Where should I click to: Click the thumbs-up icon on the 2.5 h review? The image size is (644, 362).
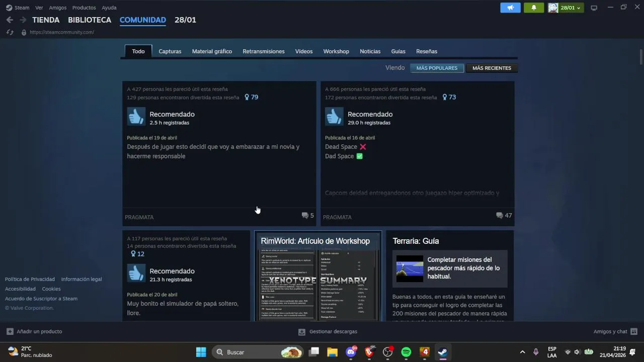click(x=136, y=117)
